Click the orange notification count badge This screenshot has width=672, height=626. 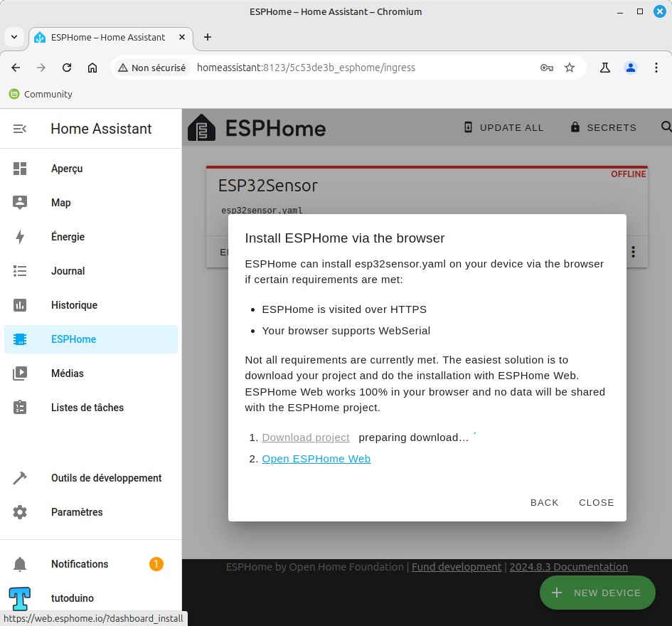[x=156, y=564]
